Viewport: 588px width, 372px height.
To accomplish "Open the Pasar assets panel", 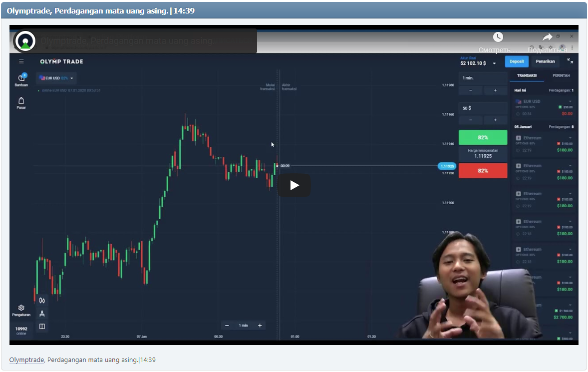I will (21, 101).
